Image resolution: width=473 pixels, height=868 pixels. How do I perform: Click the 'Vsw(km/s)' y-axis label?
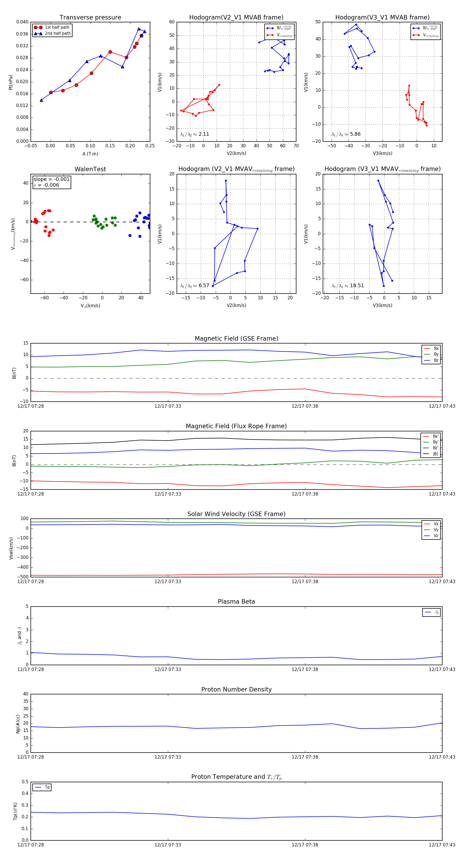[11, 548]
